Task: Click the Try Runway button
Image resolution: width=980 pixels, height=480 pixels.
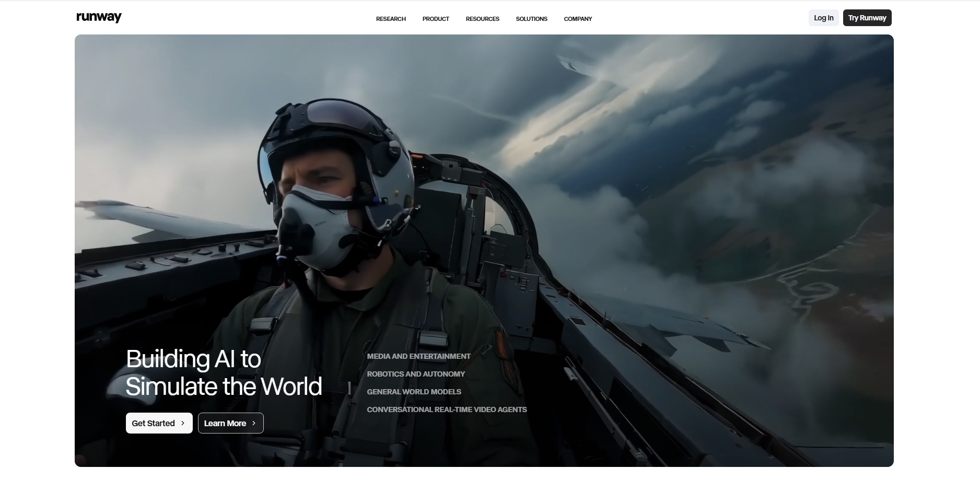Action: click(867, 18)
